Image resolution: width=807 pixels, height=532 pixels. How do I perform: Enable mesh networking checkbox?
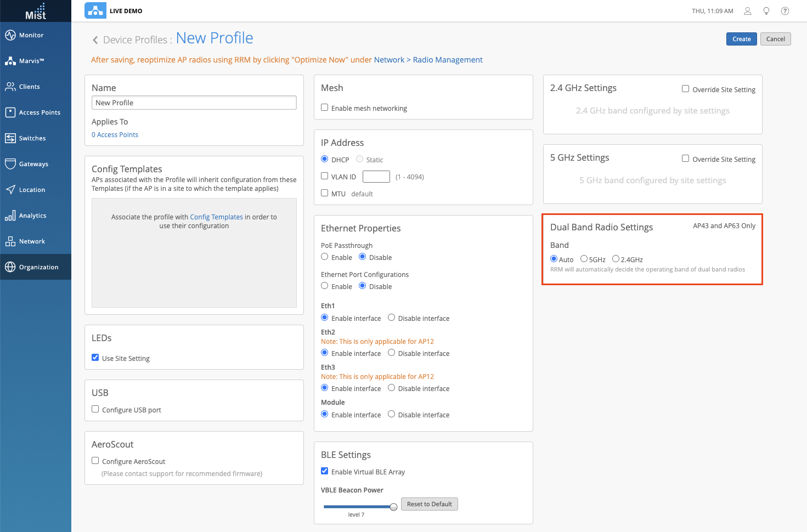[325, 107]
